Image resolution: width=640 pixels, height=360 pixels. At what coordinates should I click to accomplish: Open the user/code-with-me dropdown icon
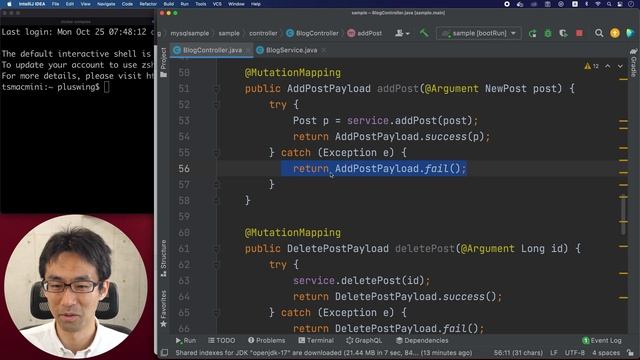coord(402,33)
